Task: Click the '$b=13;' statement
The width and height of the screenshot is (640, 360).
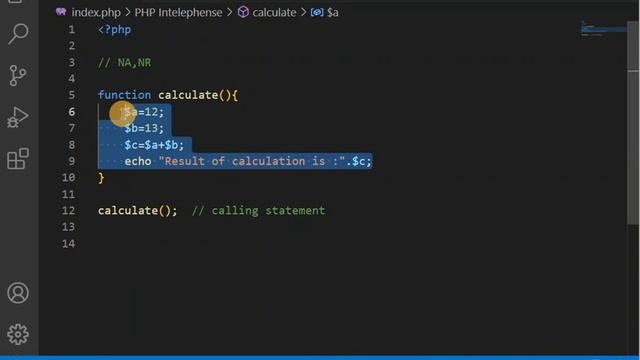Action: [x=144, y=128]
